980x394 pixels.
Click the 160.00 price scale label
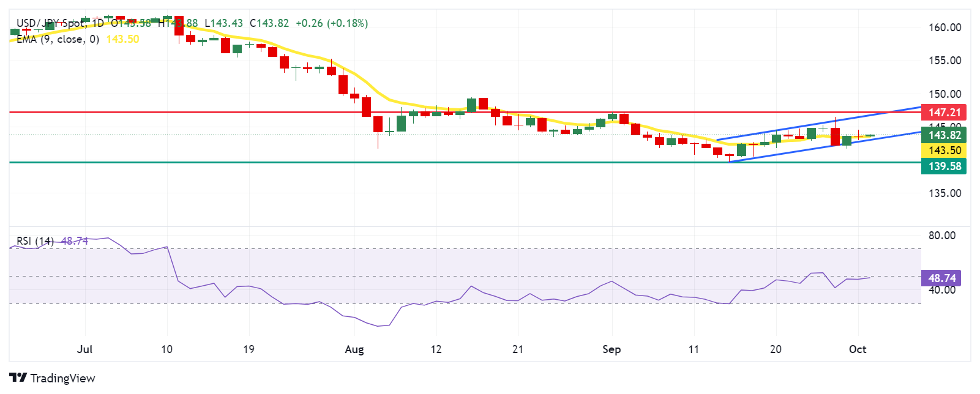[944, 28]
